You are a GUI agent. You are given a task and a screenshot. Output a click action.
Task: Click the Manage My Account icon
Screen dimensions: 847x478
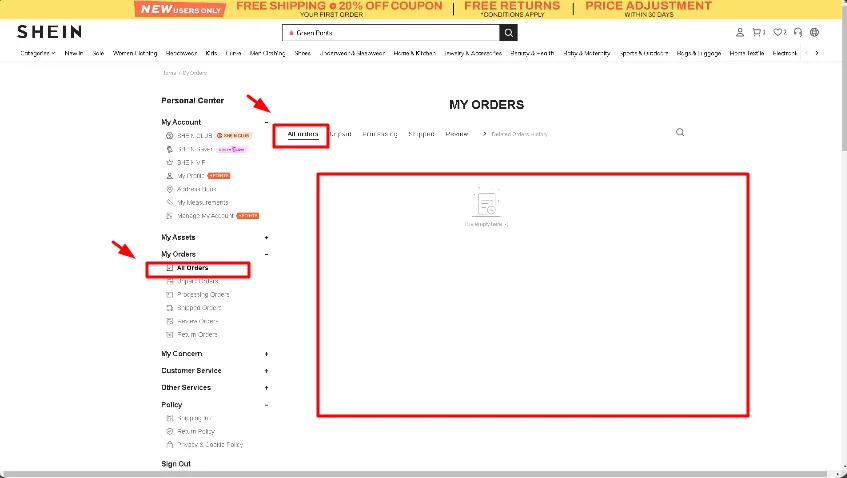click(169, 216)
